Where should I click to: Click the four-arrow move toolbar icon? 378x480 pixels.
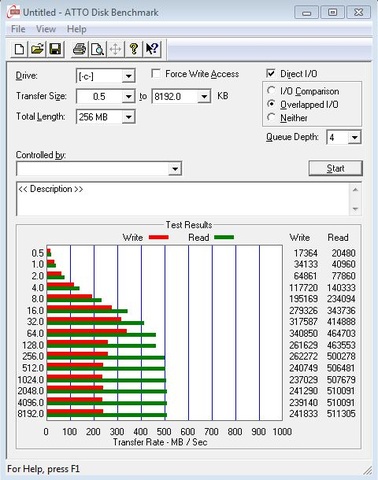(x=116, y=49)
